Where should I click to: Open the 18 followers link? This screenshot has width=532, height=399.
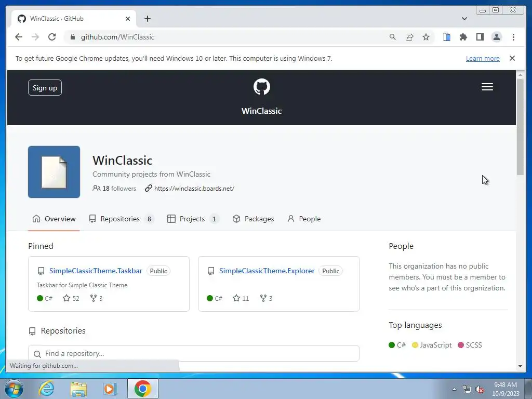coord(114,188)
